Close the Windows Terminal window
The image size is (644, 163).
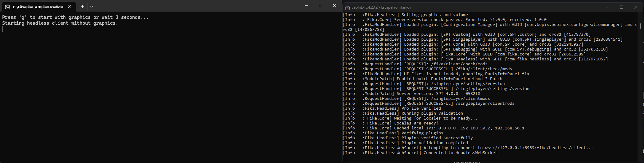[334, 6]
